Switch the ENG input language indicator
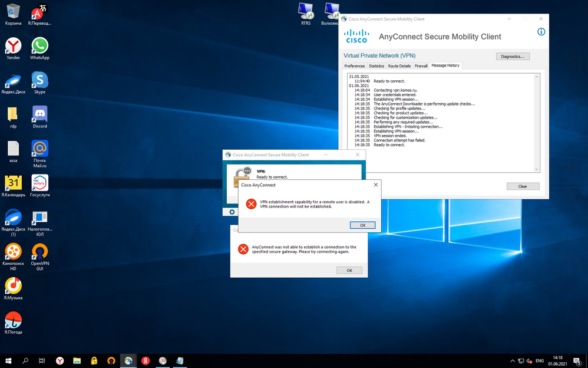This screenshot has height=368, width=588. point(540,361)
